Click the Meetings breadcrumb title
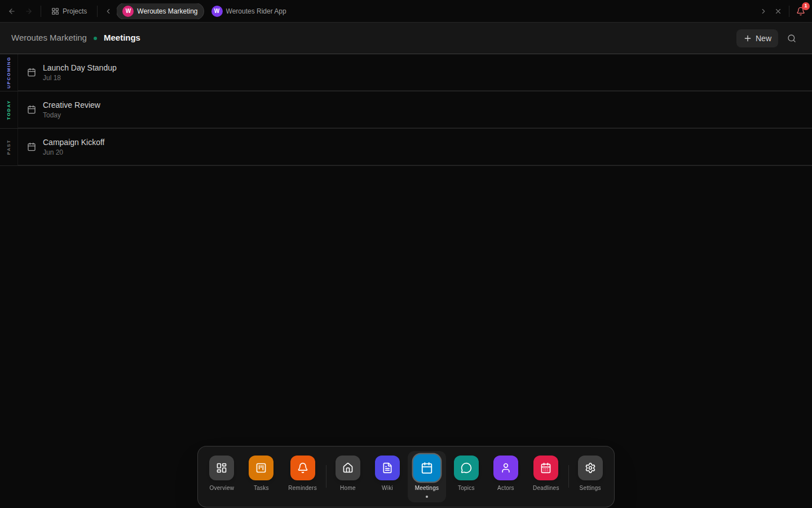 122,38
